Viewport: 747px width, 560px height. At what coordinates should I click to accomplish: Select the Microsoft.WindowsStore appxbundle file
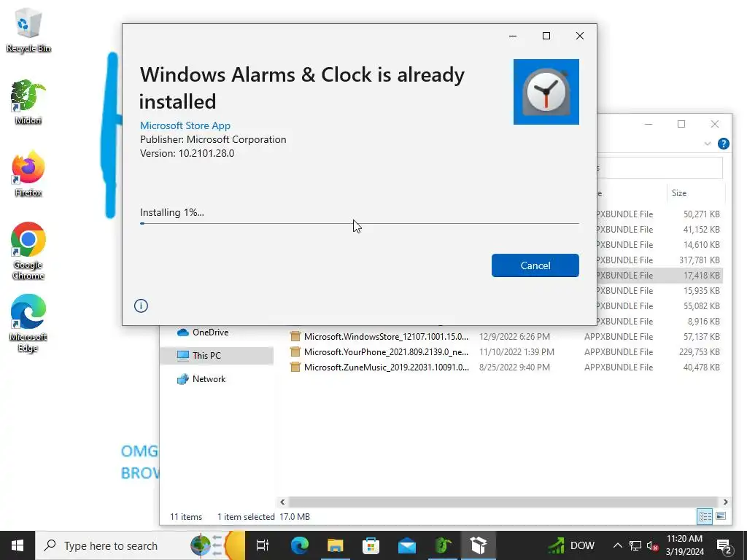[x=505, y=337]
